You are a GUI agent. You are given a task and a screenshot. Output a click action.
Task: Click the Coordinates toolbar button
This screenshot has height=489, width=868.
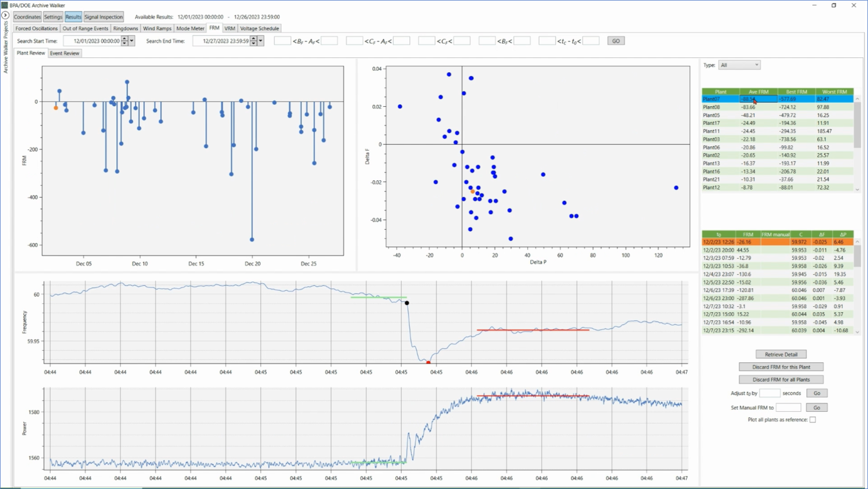(x=27, y=17)
